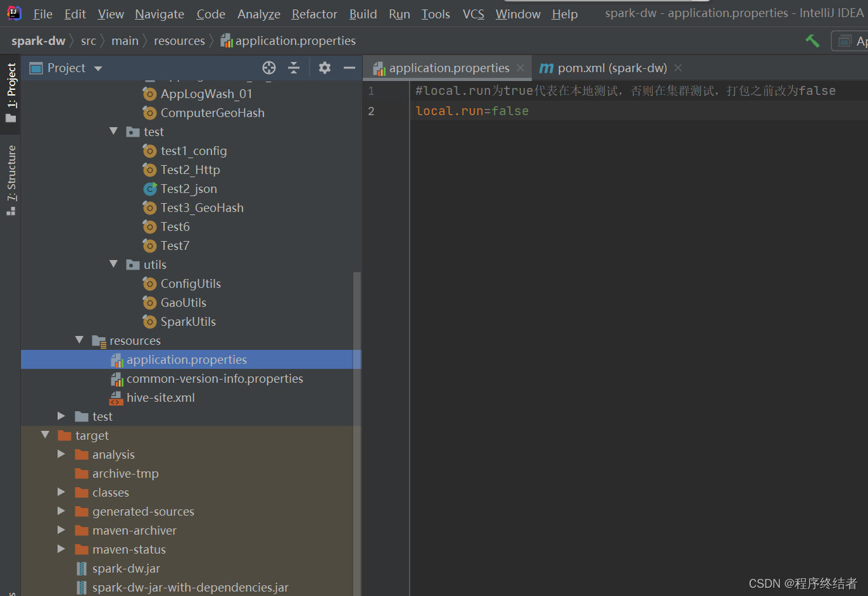Select GaoUtils in project tree
868x596 pixels.
click(184, 302)
